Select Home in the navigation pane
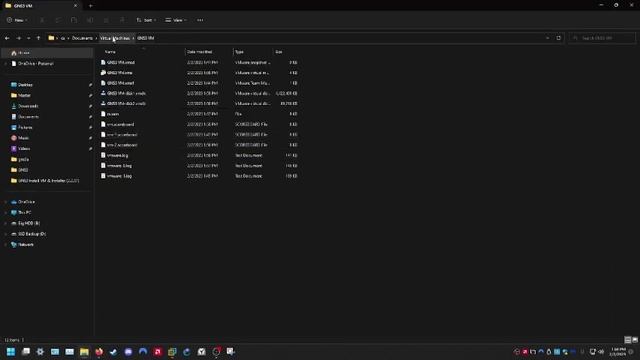 click(x=47, y=53)
